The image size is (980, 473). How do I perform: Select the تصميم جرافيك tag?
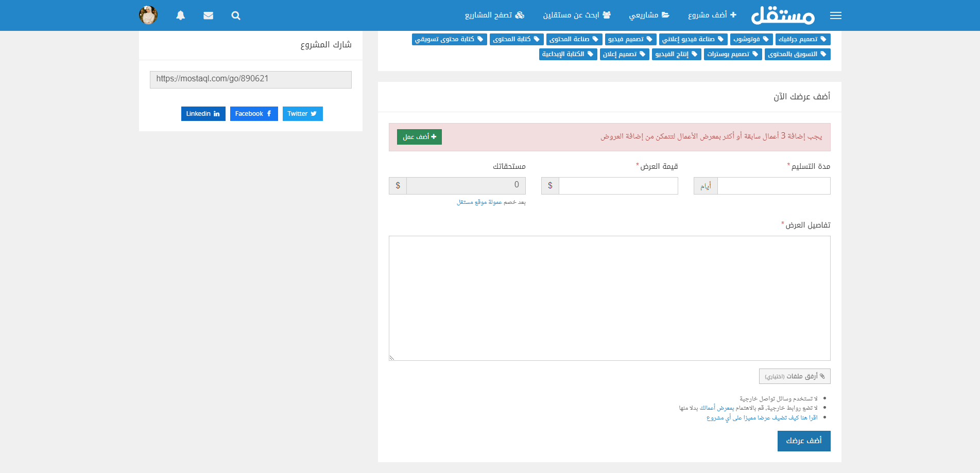[x=803, y=39]
